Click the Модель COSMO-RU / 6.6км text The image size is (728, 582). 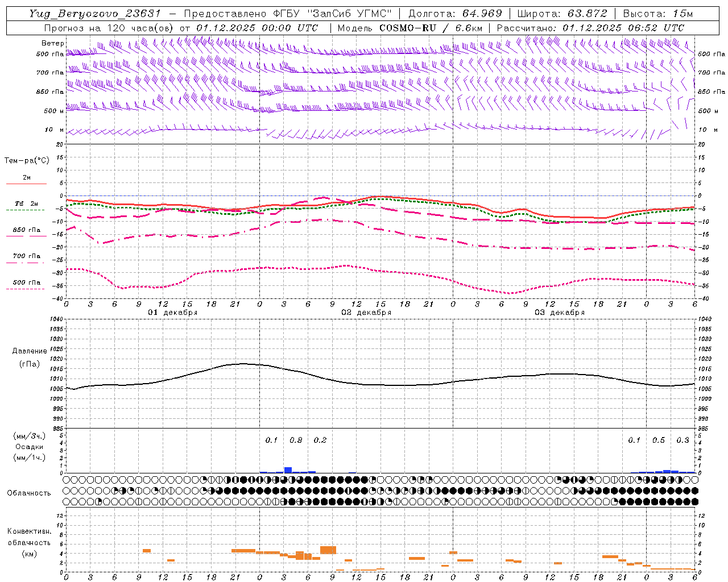pos(409,28)
